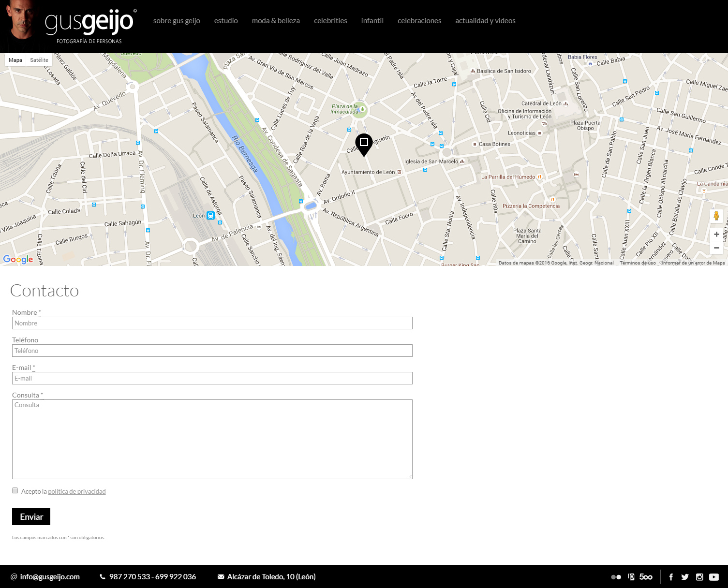Focus the Nombre input field
The height and width of the screenshot is (588, 728).
[212, 323]
